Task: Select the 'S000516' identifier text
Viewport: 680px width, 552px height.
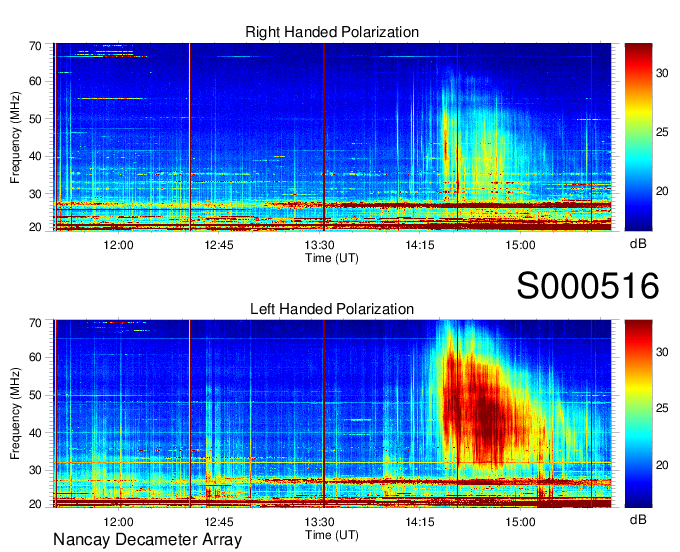Action: [x=588, y=286]
